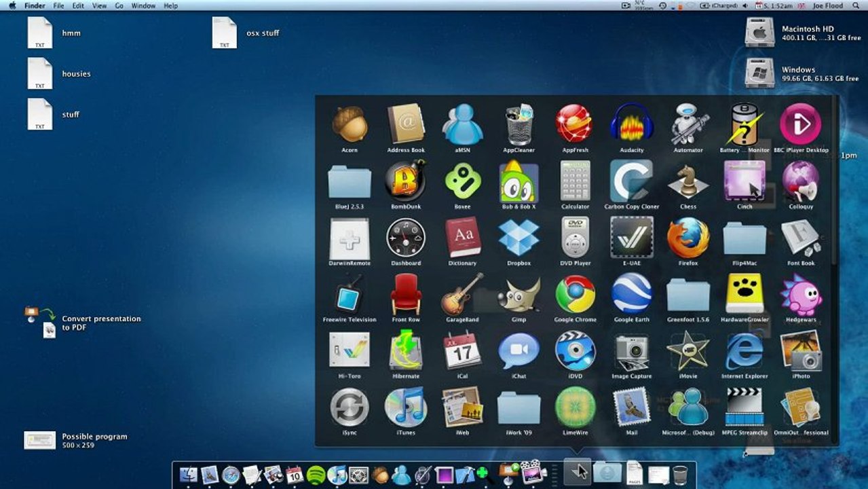Open BBC iPlayer Desktop in the stack
The height and width of the screenshot is (489, 868).
click(801, 124)
